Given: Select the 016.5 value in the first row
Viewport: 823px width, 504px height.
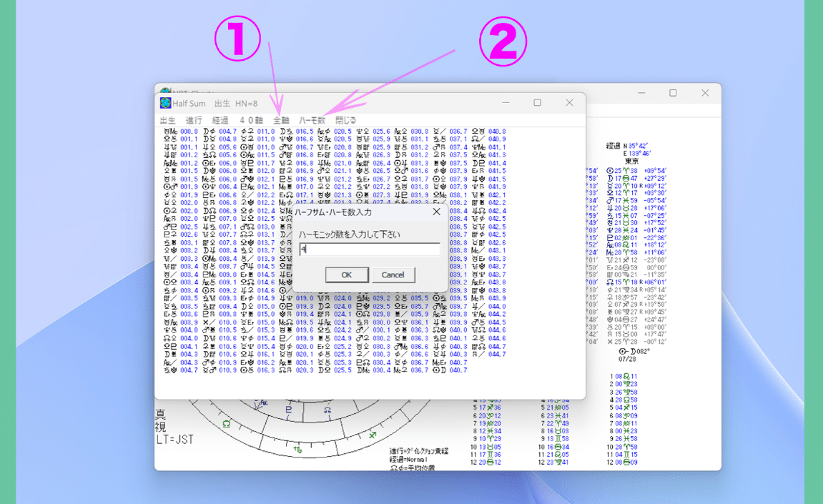Looking at the screenshot, I should [x=305, y=132].
